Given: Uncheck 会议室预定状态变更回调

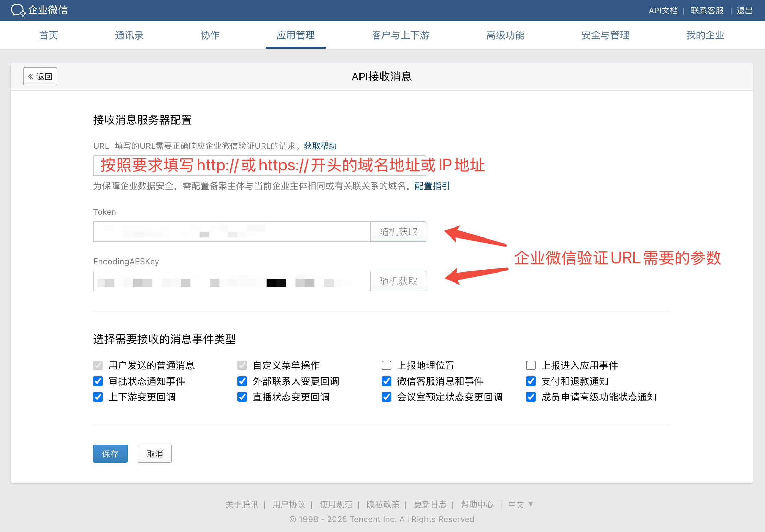Looking at the screenshot, I should point(387,397).
